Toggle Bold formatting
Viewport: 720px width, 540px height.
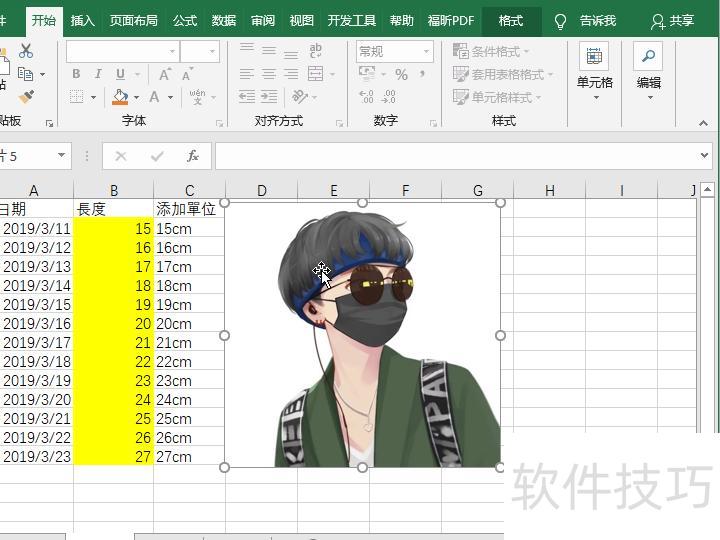point(76,74)
